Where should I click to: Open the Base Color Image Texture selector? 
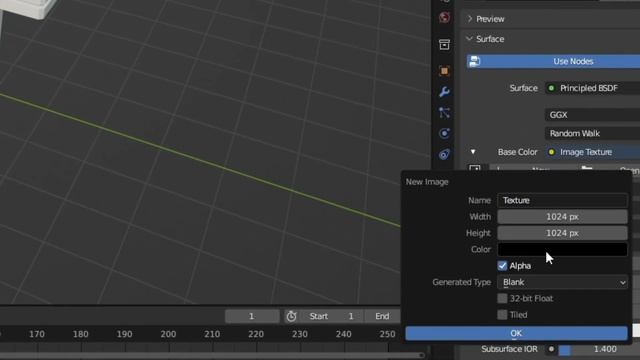592,152
